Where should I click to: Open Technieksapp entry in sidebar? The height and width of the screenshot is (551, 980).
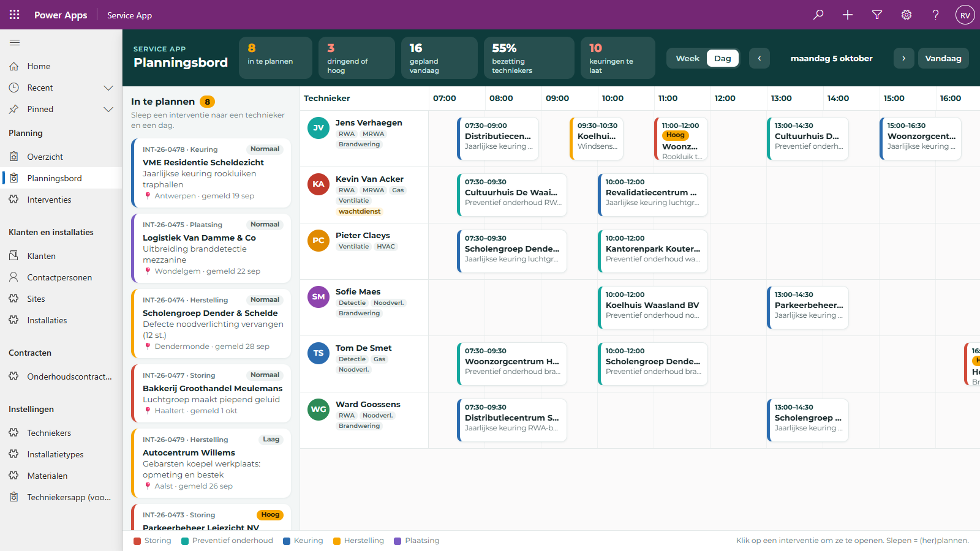[61, 497]
